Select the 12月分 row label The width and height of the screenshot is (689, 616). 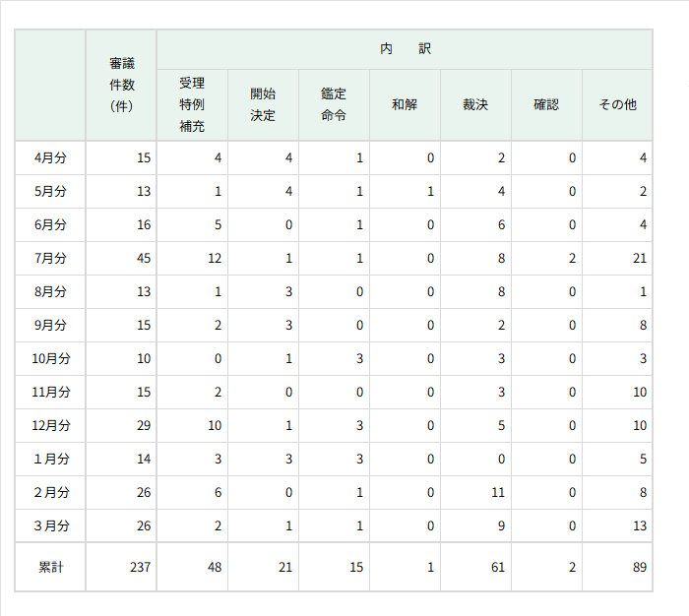click(50, 425)
